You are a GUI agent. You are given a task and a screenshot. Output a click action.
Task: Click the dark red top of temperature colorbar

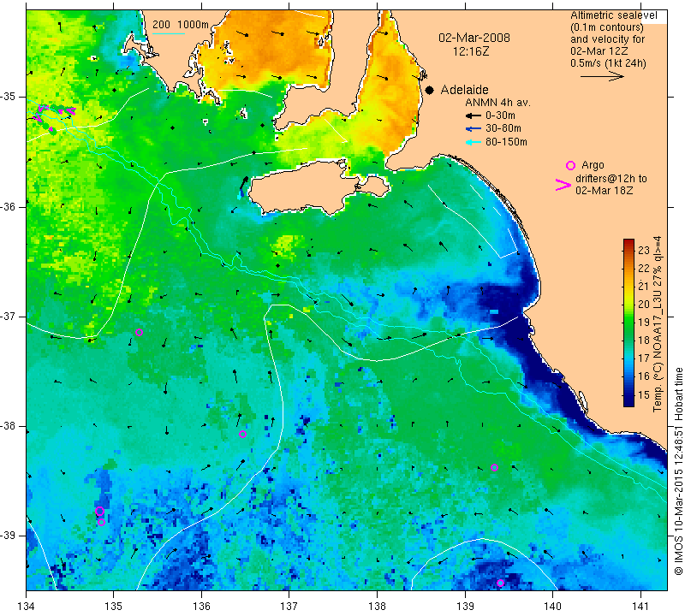628,243
